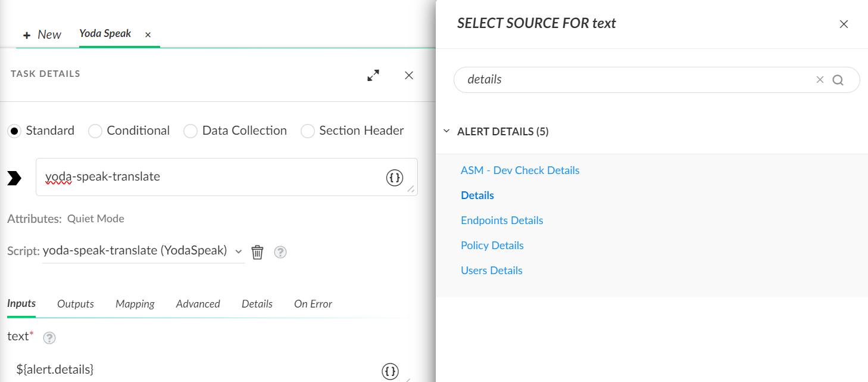Close the Select Source for text panel
868x382 pixels.
[844, 24]
